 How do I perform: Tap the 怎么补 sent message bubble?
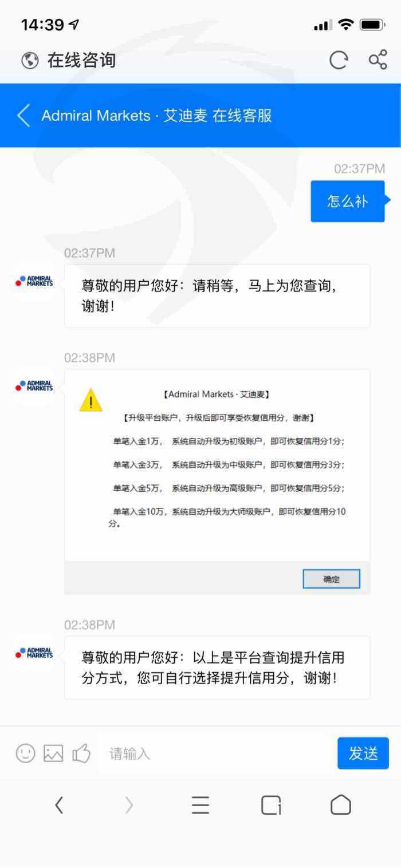(348, 201)
